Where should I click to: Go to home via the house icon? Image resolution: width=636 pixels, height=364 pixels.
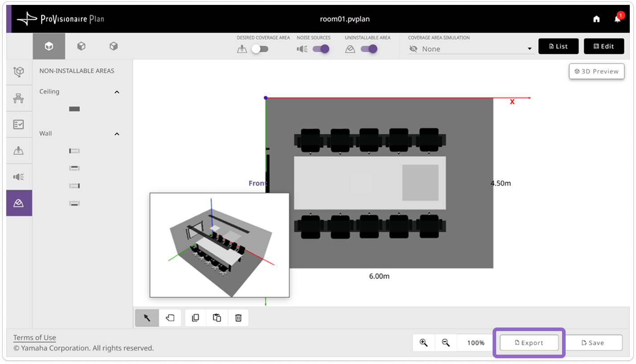(596, 19)
